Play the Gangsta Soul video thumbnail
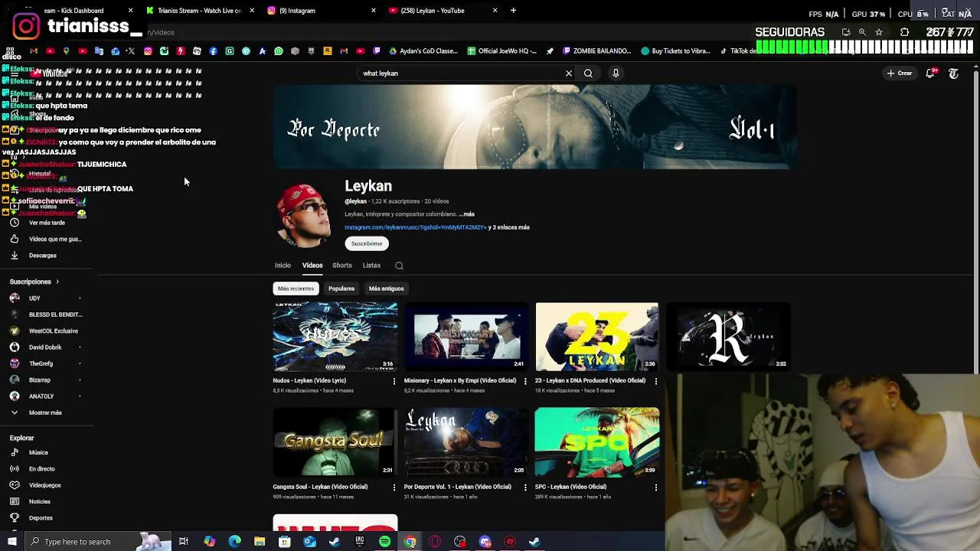Image resolution: width=980 pixels, height=551 pixels. [335, 442]
